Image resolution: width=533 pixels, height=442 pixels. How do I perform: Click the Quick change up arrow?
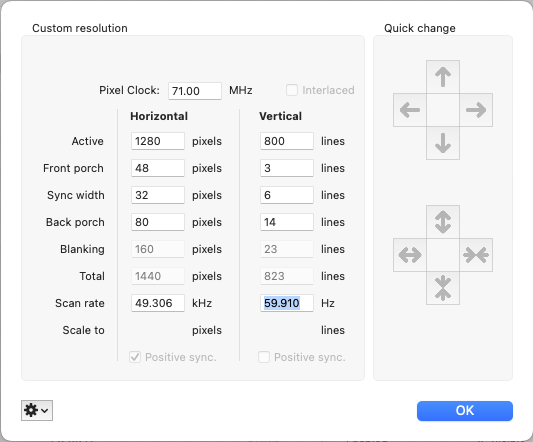(x=443, y=77)
